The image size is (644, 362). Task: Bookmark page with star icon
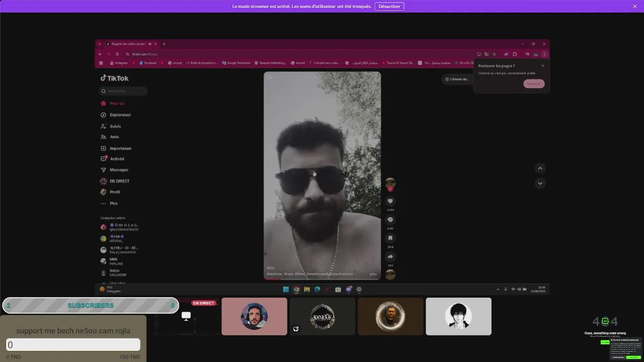coord(495,54)
